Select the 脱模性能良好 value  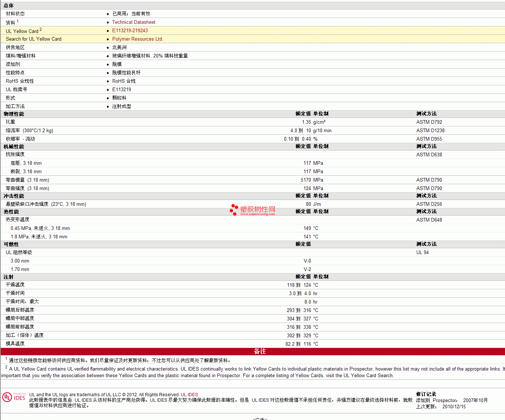(126, 73)
